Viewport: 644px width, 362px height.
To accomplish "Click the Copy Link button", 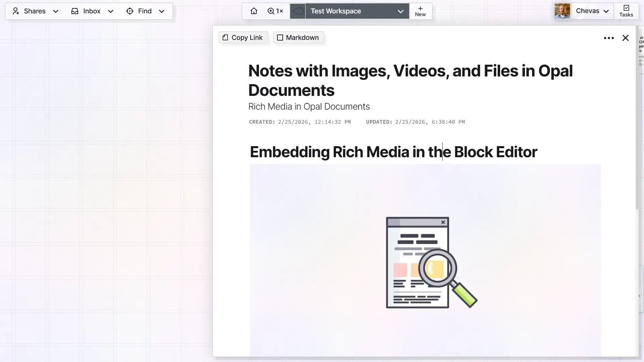I will (243, 38).
